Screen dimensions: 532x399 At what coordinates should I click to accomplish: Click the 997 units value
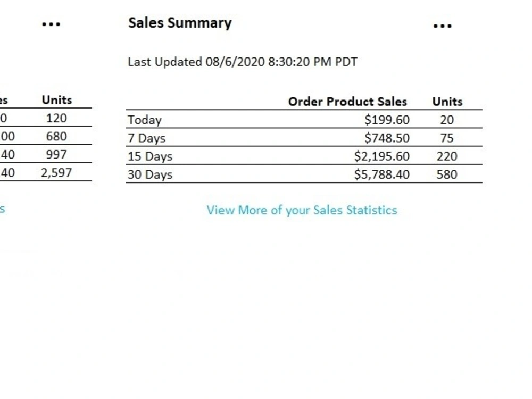(56, 155)
